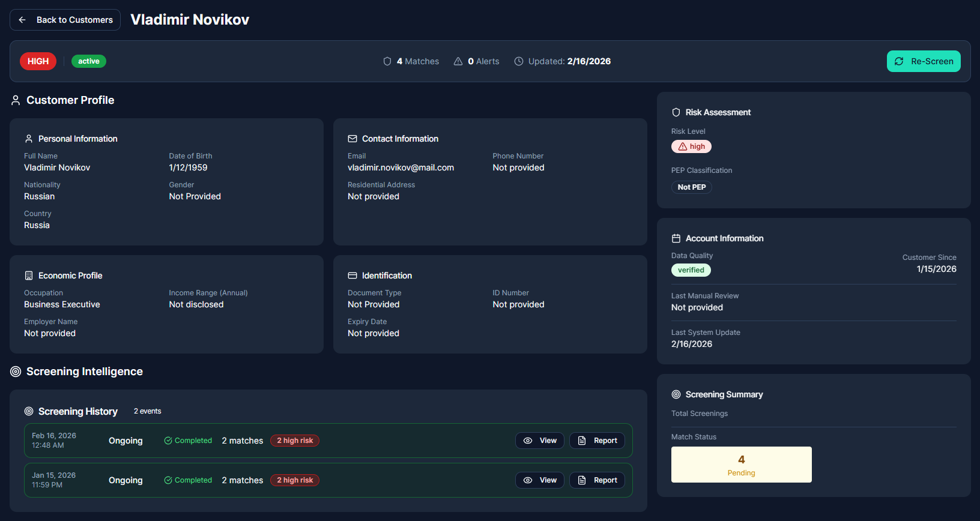Click 2 high risk tag on Jan 15 row
Screen dimensions: 980x521
295,480
